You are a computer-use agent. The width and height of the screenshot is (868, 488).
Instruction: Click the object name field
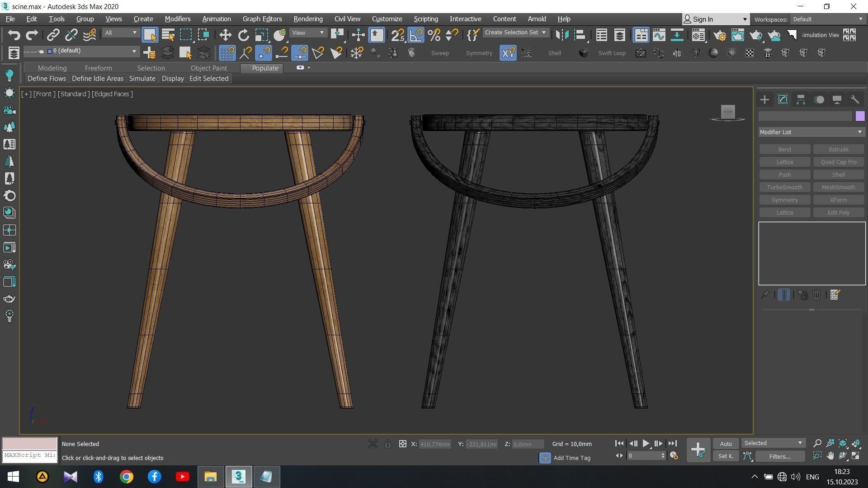805,116
